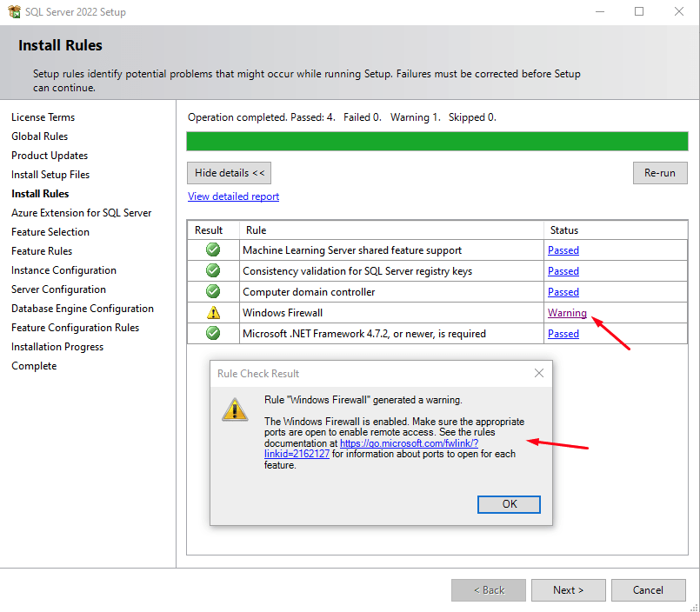This screenshot has height=612, width=700.
Task: Click the green check icon for .NET Framework rule
Action: (x=213, y=333)
